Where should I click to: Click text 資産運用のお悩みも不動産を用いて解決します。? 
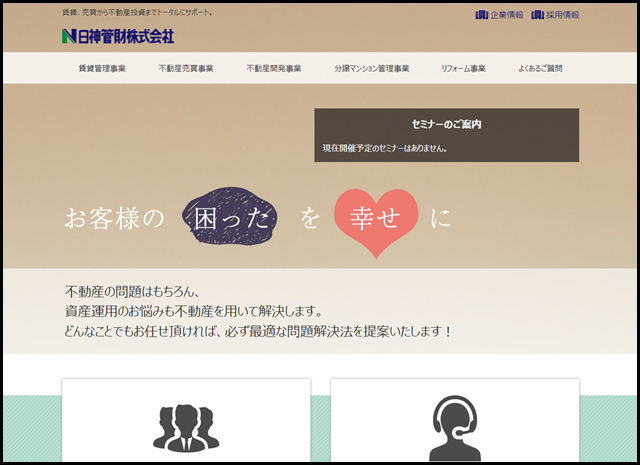tap(194, 311)
